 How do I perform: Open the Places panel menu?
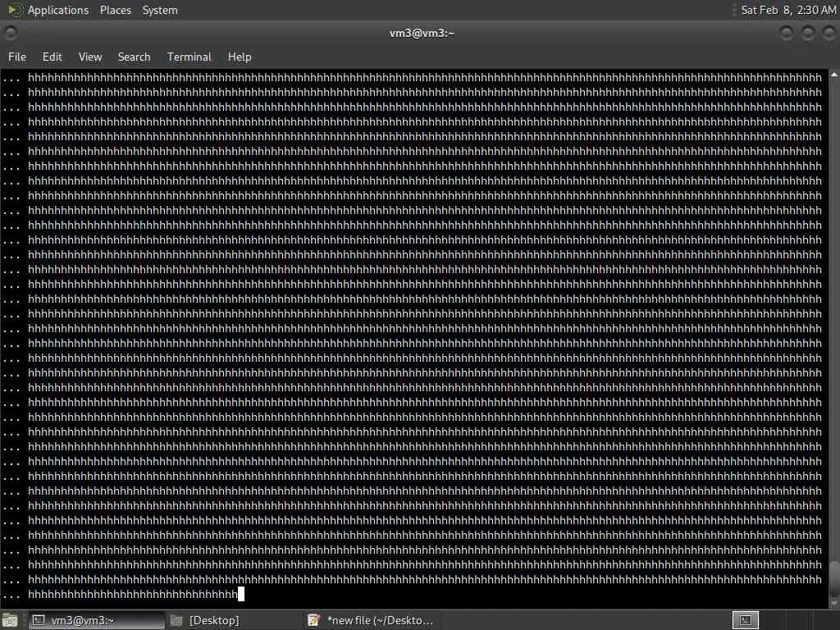[x=115, y=10]
